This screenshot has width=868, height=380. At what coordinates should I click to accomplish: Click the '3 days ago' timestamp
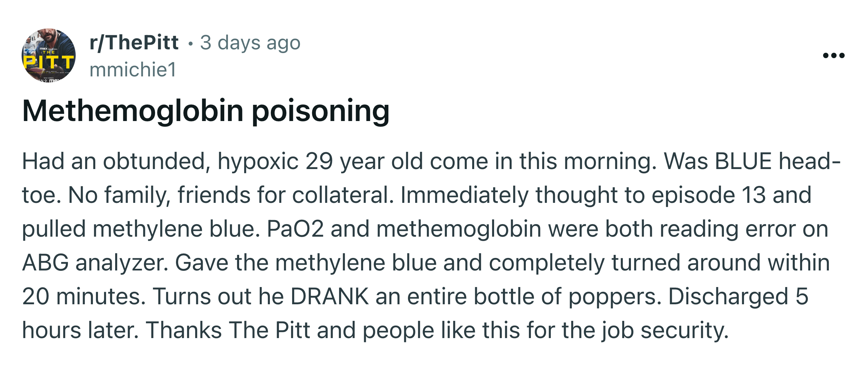(250, 43)
